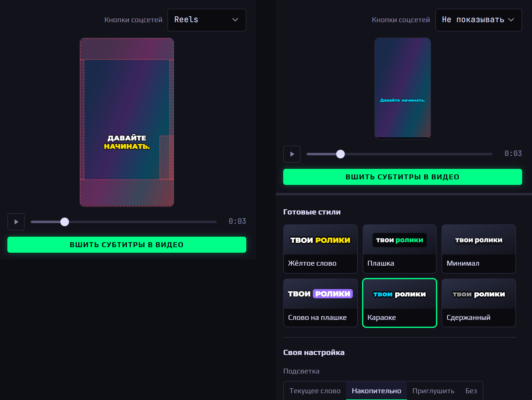Adjust the right preview timeline slider handle

[x=341, y=154]
